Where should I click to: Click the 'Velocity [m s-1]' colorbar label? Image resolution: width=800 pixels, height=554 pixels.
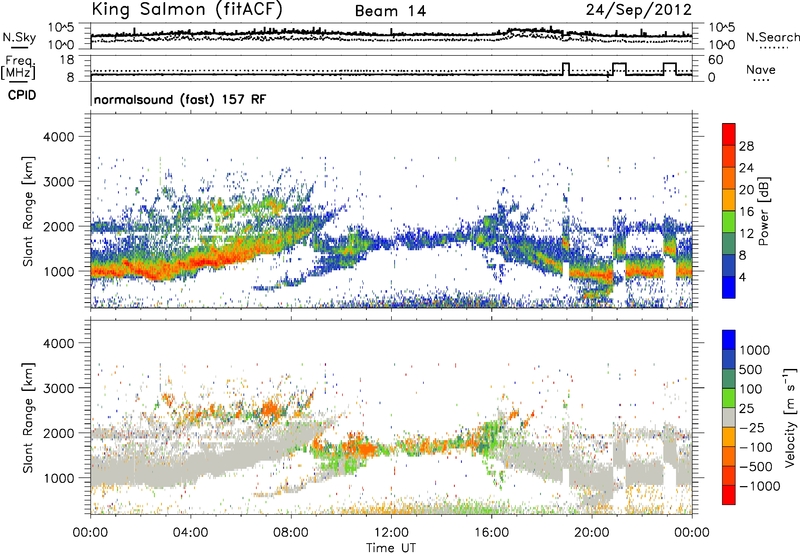point(790,417)
